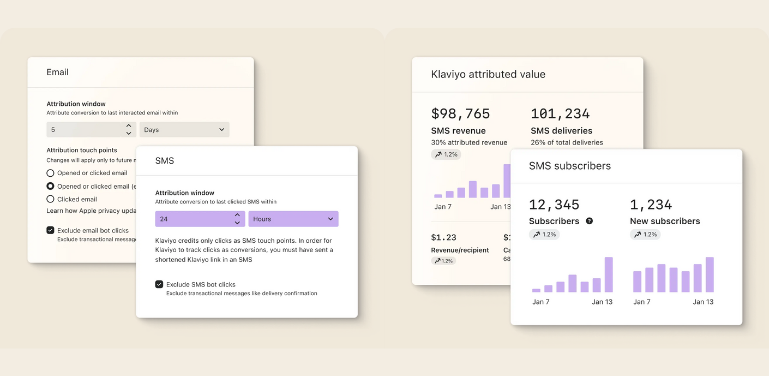
Task: Click the Email attribution window value field
Action: pos(91,130)
